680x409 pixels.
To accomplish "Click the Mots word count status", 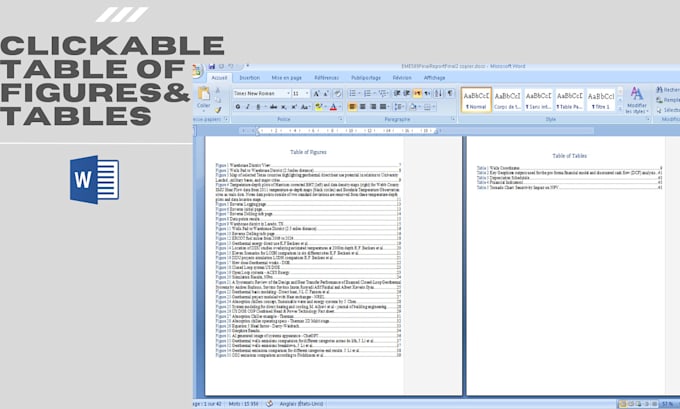I will click(243, 404).
